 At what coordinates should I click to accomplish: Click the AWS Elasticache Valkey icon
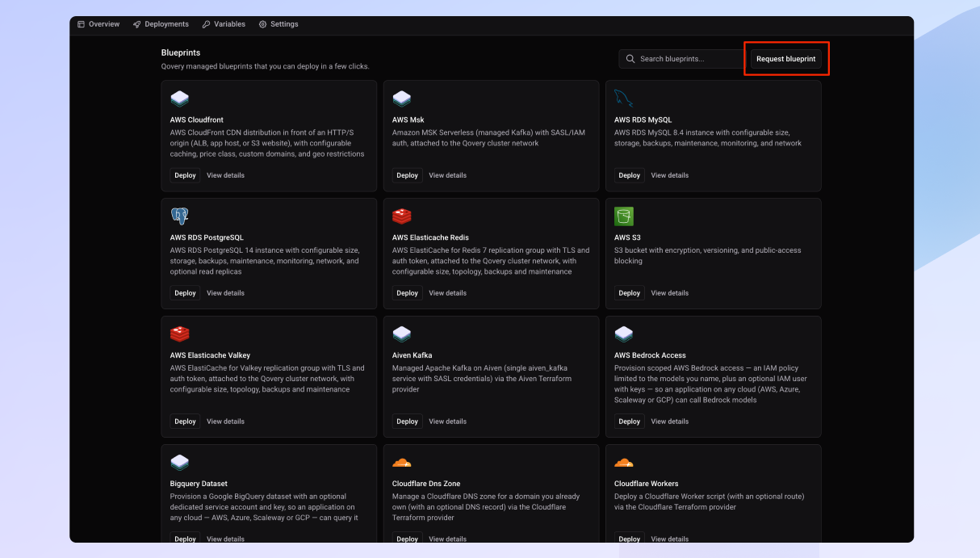pos(179,334)
